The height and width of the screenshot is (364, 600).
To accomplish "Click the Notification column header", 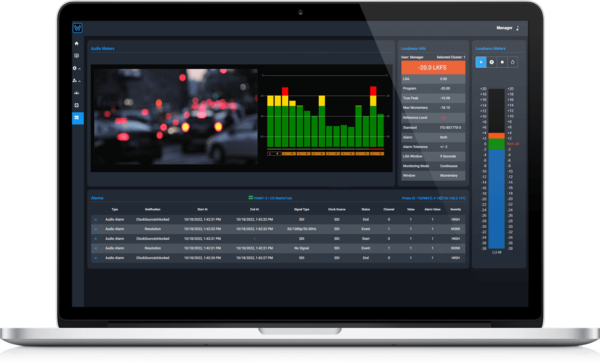I will [x=153, y=209].
